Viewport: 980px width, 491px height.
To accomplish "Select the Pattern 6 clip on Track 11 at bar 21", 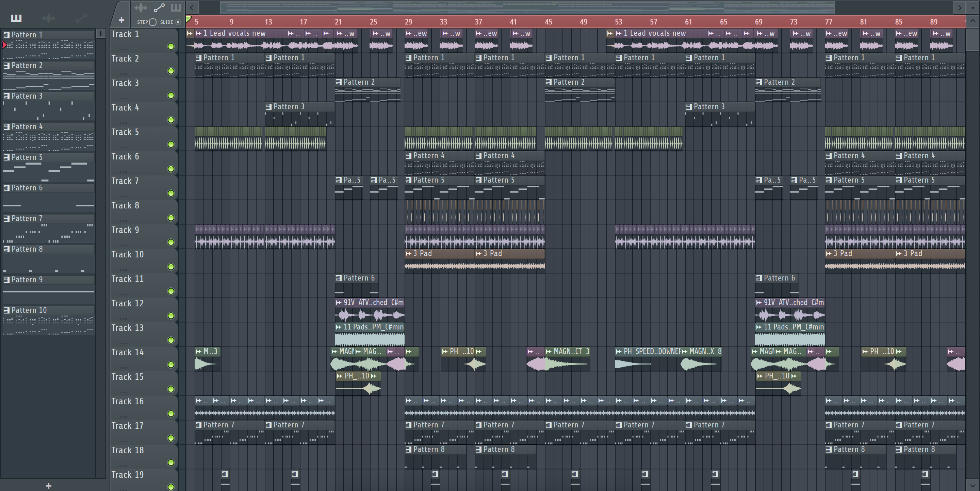I will 357,285.
